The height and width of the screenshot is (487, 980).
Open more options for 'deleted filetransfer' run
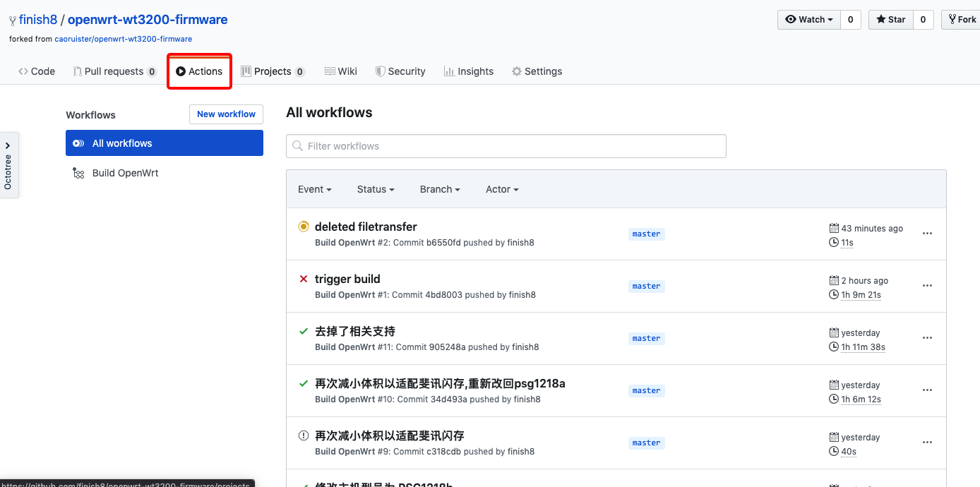(x=928, y=234)
